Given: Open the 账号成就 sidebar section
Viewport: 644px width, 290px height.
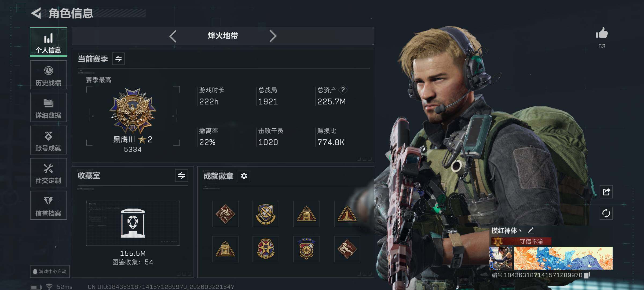Looking at the screenshot, I should tap(48, 140).
